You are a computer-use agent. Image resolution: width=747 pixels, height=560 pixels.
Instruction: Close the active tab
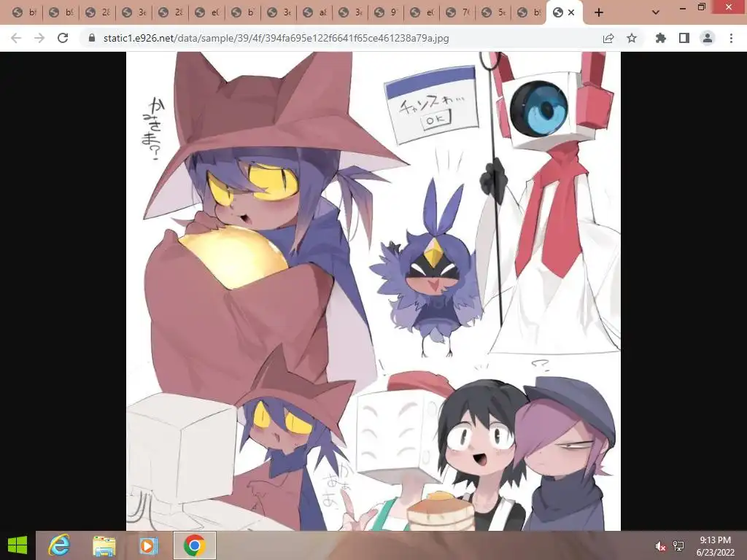click(x=571, y=12)
